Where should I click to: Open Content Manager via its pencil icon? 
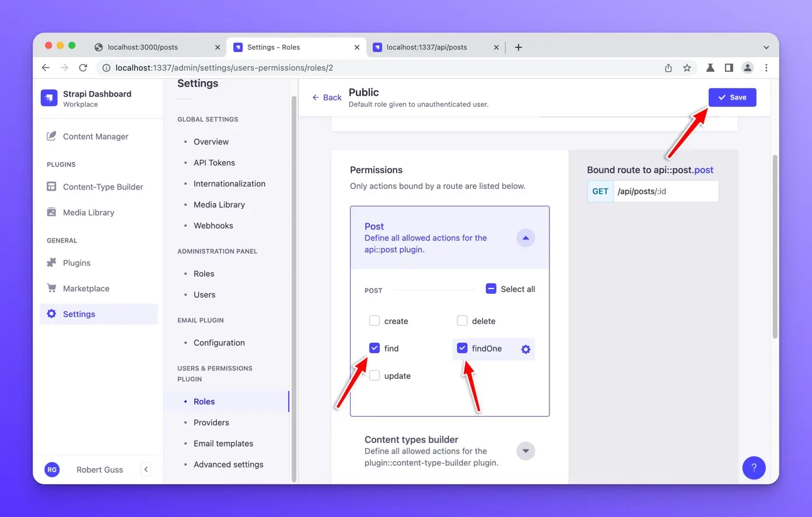tap(51, 136)
